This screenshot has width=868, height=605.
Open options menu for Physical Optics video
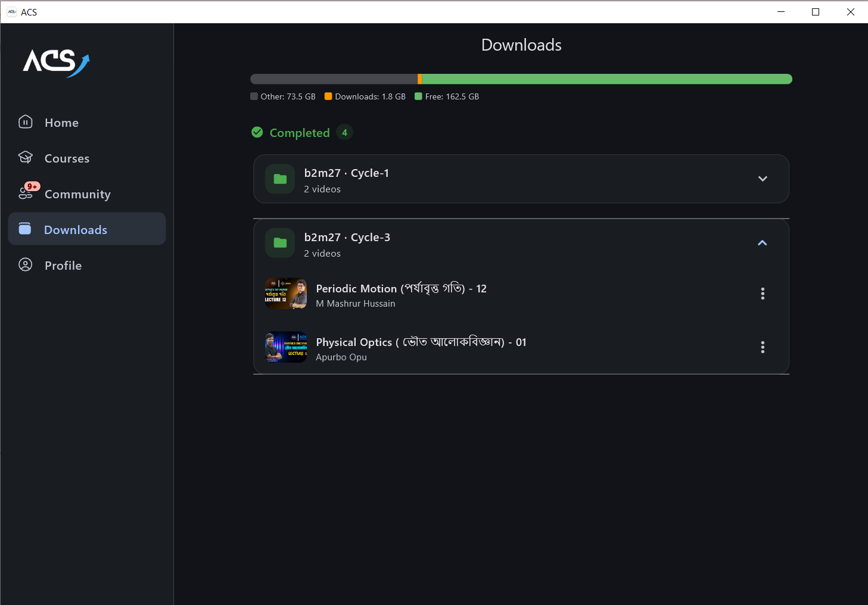763,347
